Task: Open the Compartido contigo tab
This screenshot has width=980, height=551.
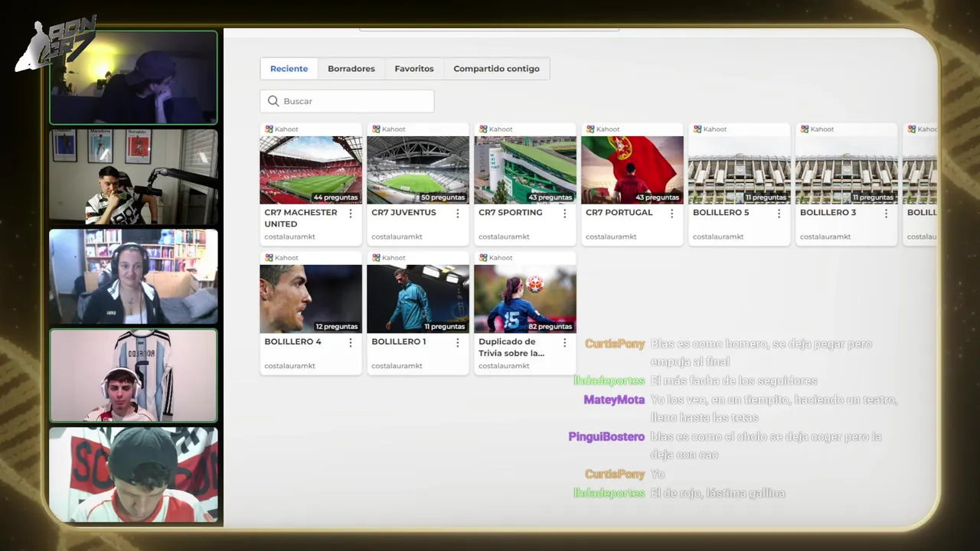Action: pos(496,69)
